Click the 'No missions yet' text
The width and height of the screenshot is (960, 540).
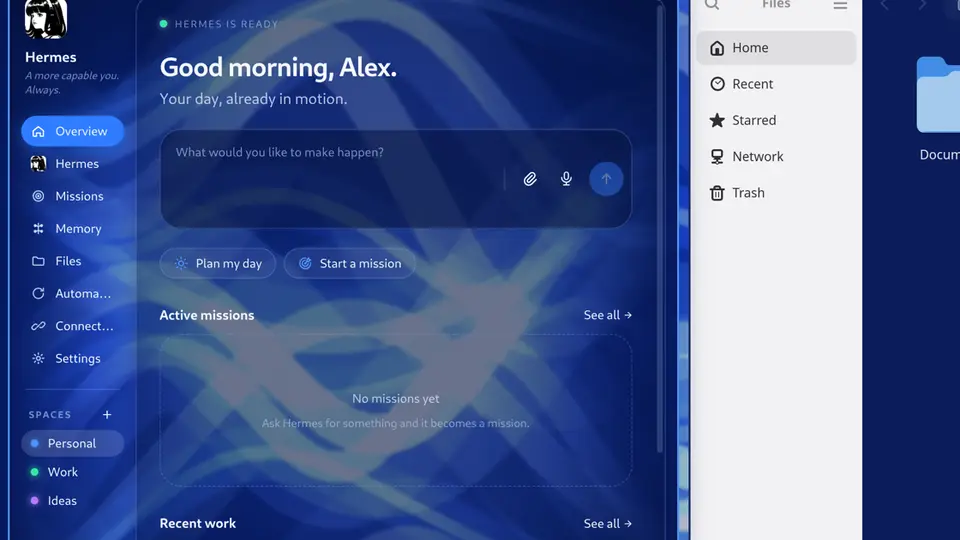[x=396, y=399]
